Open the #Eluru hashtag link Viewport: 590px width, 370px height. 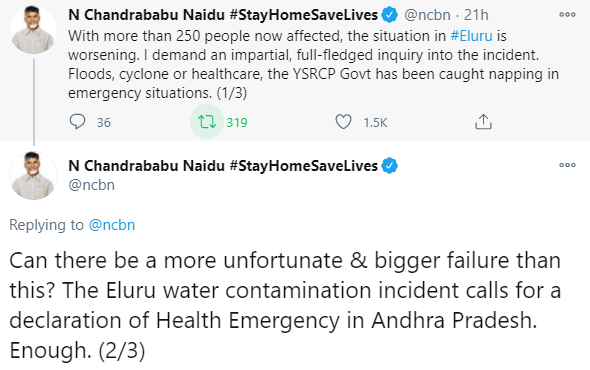pos(471,36)
